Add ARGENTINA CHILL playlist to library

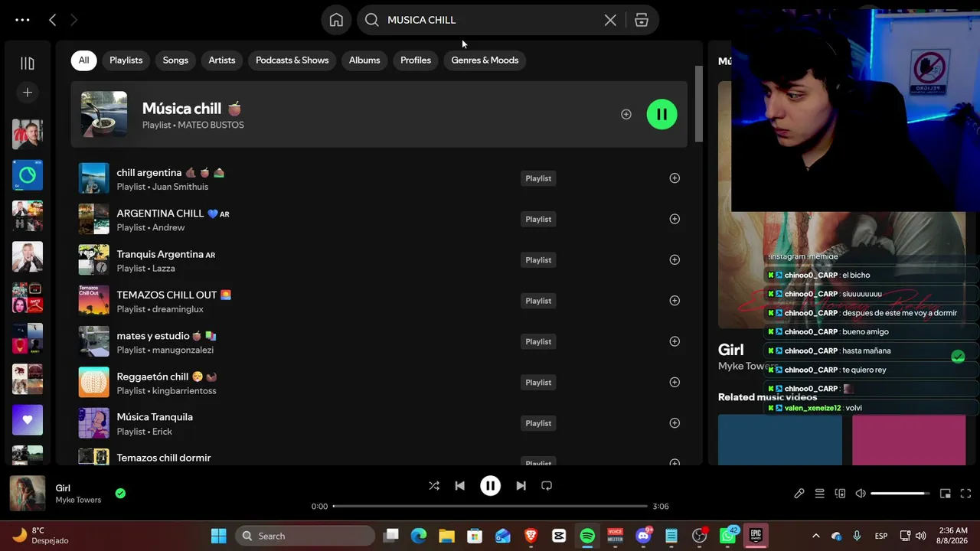pos(675,219)
